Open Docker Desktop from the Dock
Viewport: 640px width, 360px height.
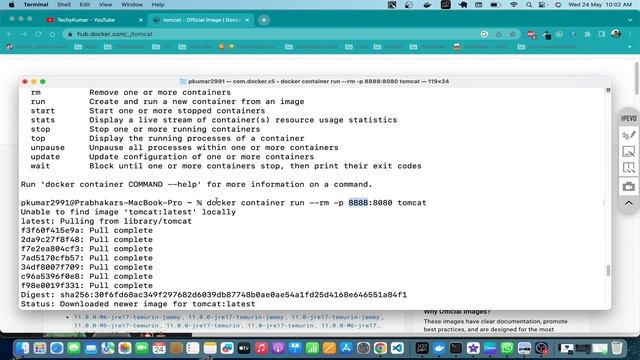439,348
